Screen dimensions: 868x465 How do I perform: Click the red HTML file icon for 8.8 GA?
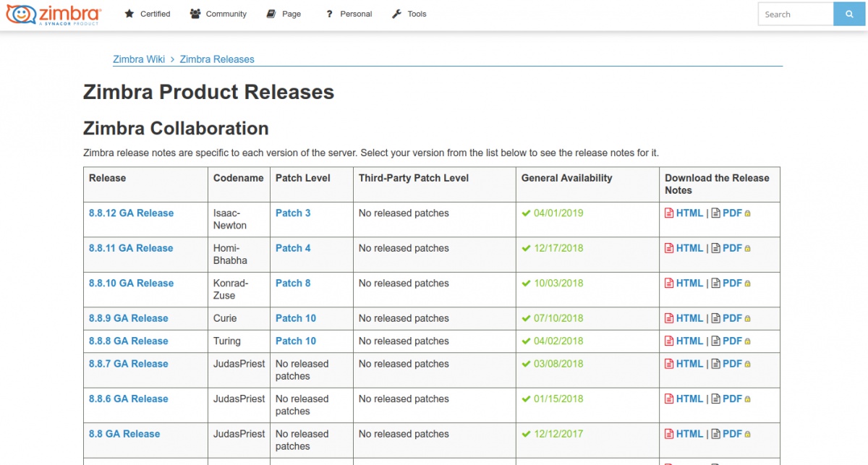pyautogui.click(x=669, y=434)
